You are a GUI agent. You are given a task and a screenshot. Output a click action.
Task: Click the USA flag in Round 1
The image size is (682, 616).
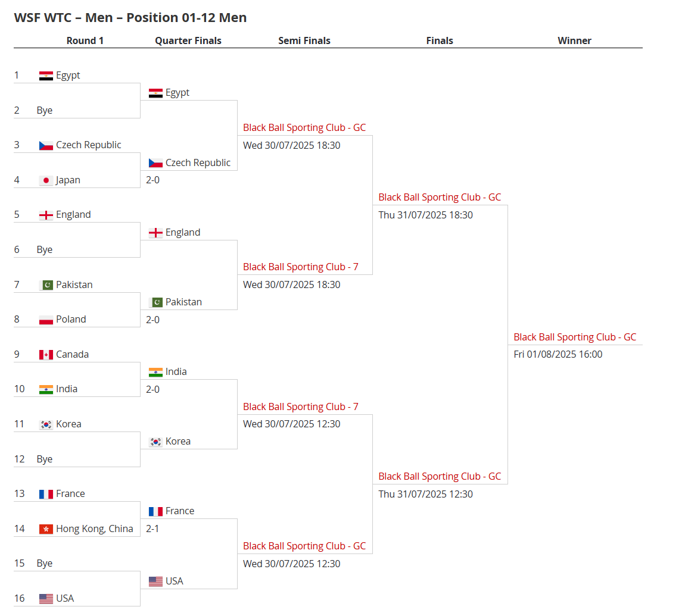click(46, 599)
